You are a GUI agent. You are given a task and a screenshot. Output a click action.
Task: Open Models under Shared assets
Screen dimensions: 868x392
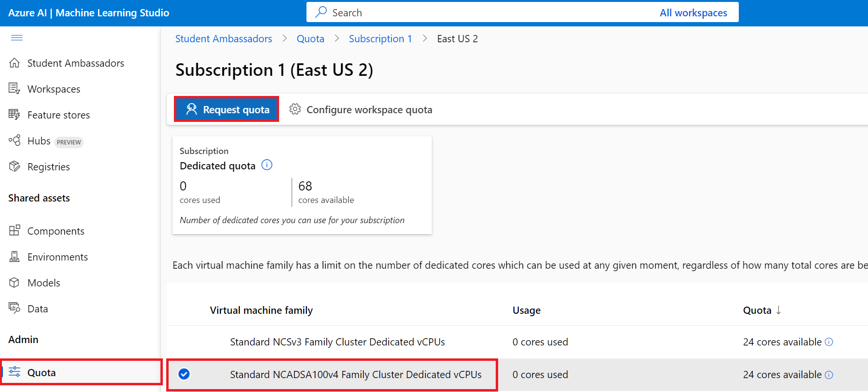click(44, 283)
